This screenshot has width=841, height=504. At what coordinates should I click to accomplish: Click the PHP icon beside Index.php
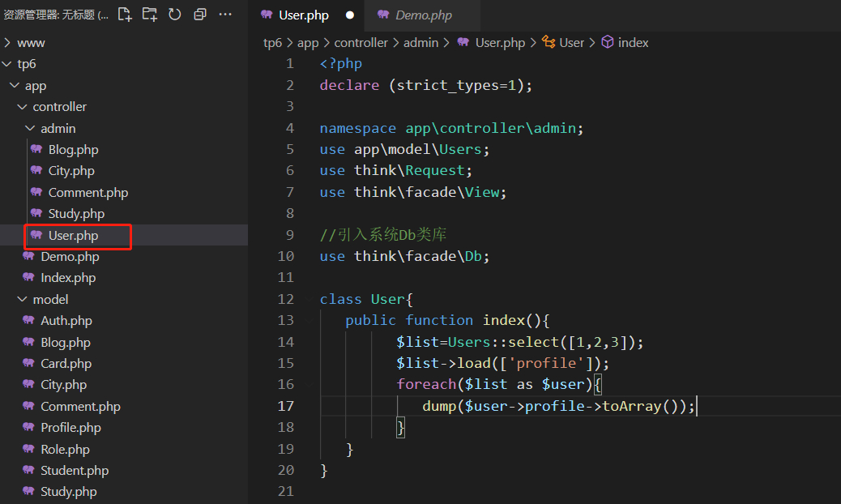pyautogui.click(x=29, y=277)
